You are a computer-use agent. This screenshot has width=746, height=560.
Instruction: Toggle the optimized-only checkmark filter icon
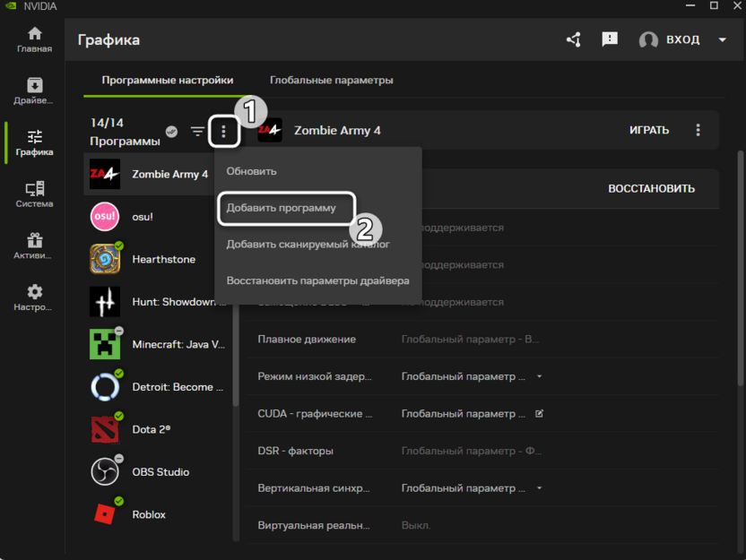pyautogui.click(x=172, y=132)
